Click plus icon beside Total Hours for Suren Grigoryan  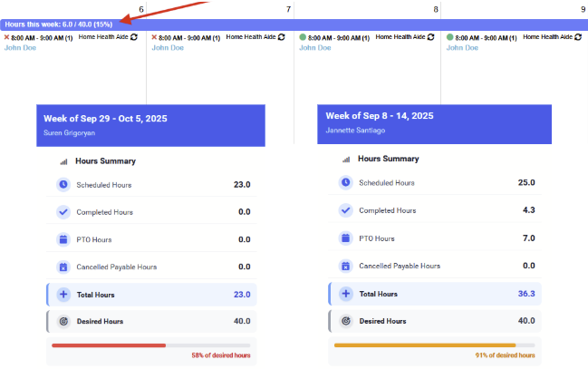63,295
